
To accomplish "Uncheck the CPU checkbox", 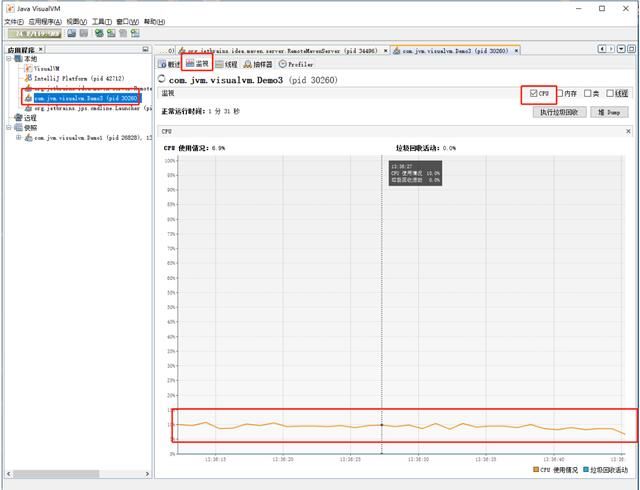I will (x=533, y=93).
